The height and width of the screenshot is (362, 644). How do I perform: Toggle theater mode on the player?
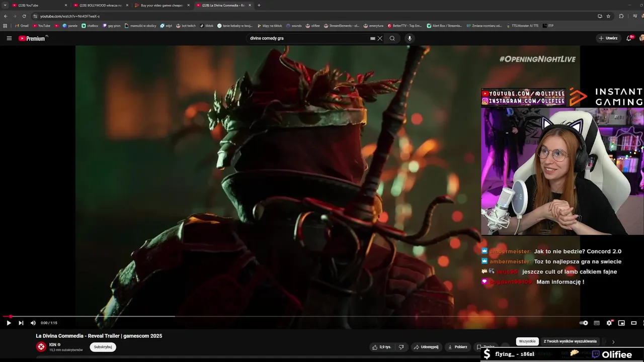(634, 323)
